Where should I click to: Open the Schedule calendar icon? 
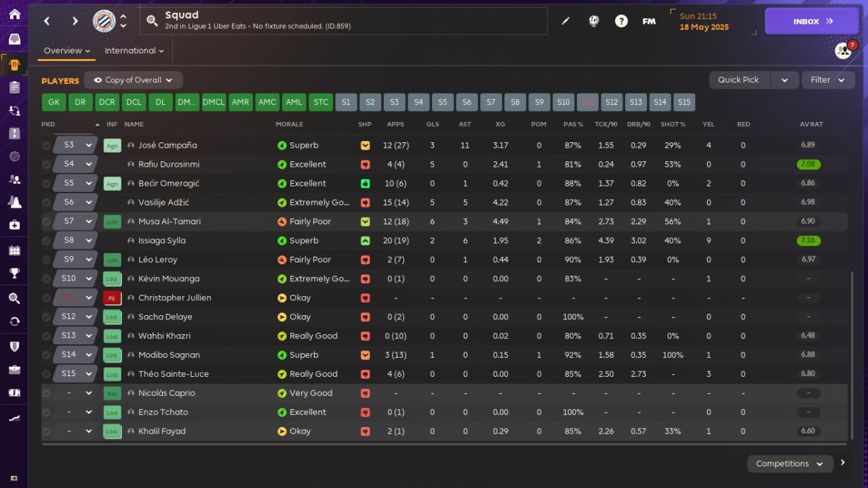(x=14, y=251)
